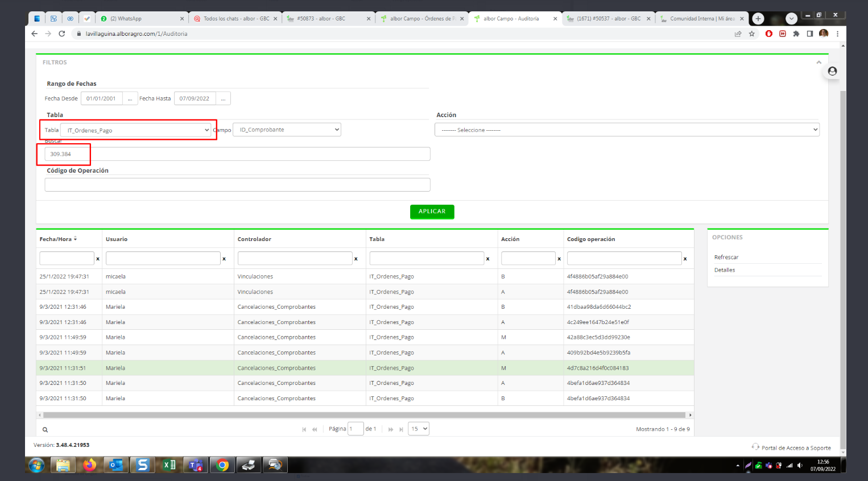Select the row with code 4d7c8a216d4f0c084183

pyautogui.click(x=365, y=368)
